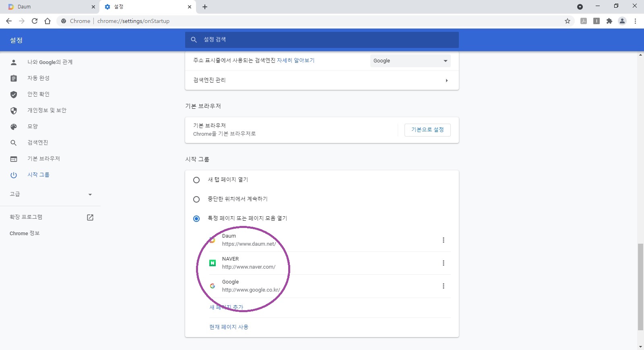Viewport: 644px width, 350px height.
Task: Click the person icon beside 나와 Google의 관계
Action: pyautogui.click(x=14, y=62)
